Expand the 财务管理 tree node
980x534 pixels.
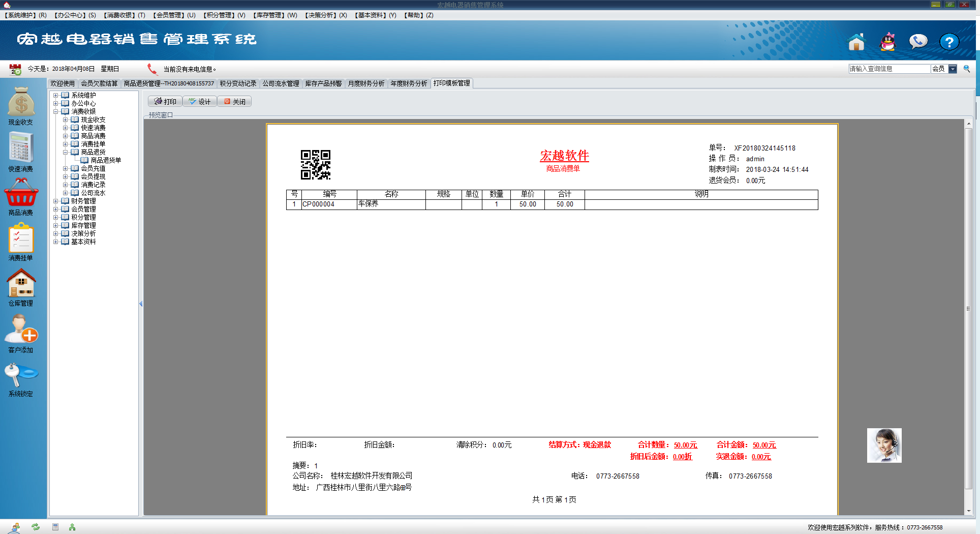(x=56, y=201)
